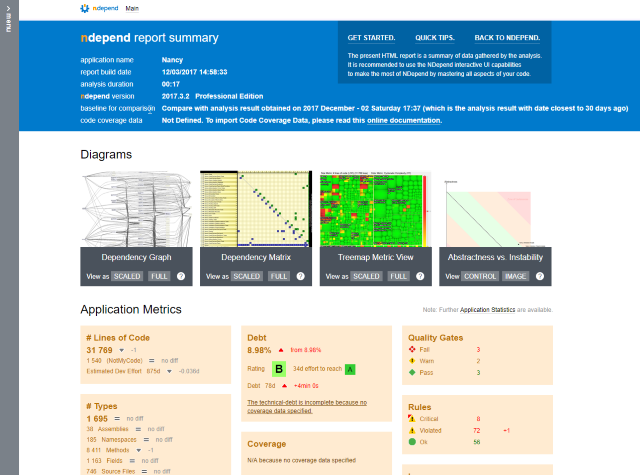Viewport: 640px width, 475px height.
Task: Expand the side menu panel
Action: tap(9, 19)
